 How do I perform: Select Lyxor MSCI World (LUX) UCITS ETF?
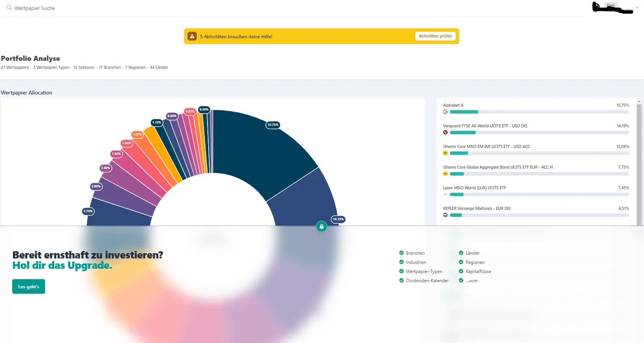tap(474, 188)
